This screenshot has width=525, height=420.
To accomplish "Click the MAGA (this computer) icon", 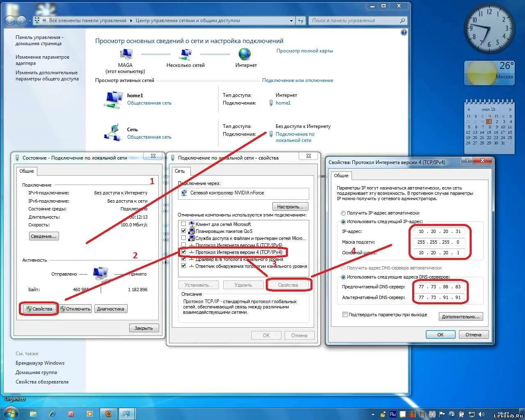I will [126, 54].
